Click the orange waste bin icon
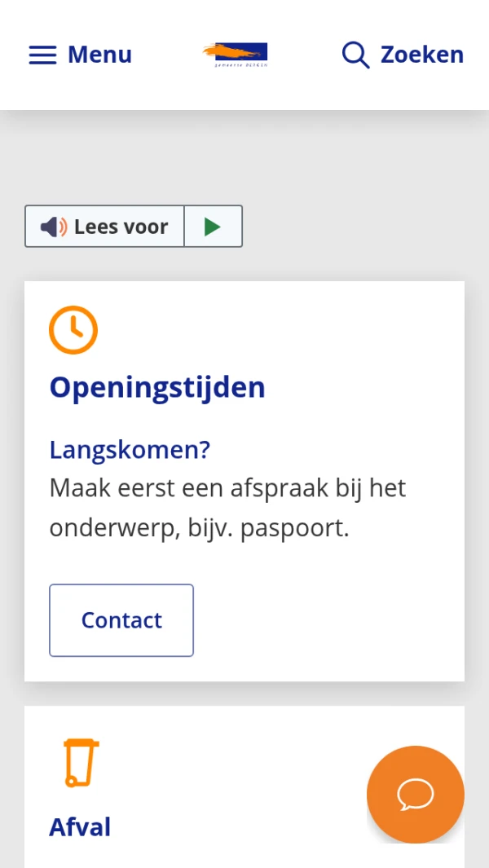The width and height of the screenshot is (489, 868). 81,762
